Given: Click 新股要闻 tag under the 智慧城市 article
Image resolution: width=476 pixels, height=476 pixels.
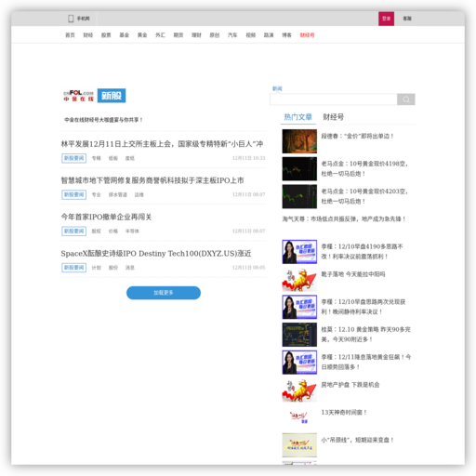Looking at the screenshot, I should coord(74,194).
